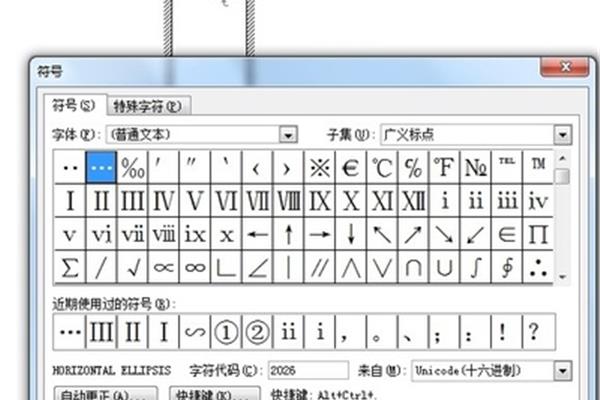Select the up arrow ↑ symbol
Viewport: 600px width, 400px height.
tap(288, 234)
